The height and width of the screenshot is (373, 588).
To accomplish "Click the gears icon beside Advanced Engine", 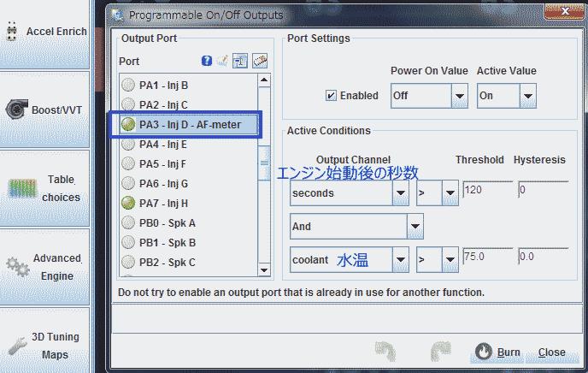I will click(18, 267).
